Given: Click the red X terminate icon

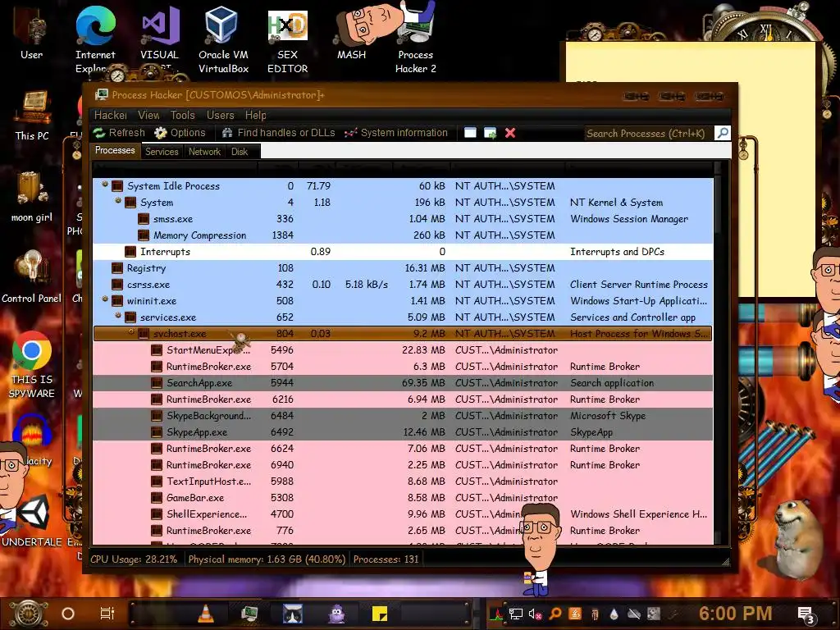Looking at the screenshot, I should click(x=510, y=133).
